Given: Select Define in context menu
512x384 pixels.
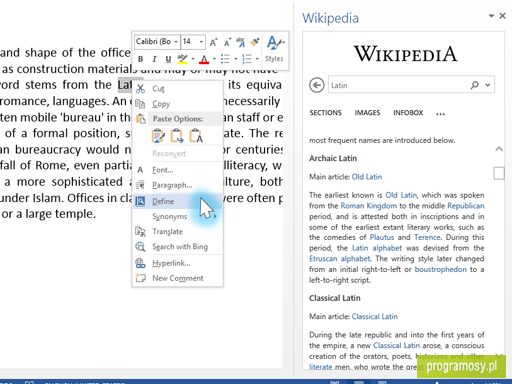Looking at the screenshot, I should [x=178, y=201].
